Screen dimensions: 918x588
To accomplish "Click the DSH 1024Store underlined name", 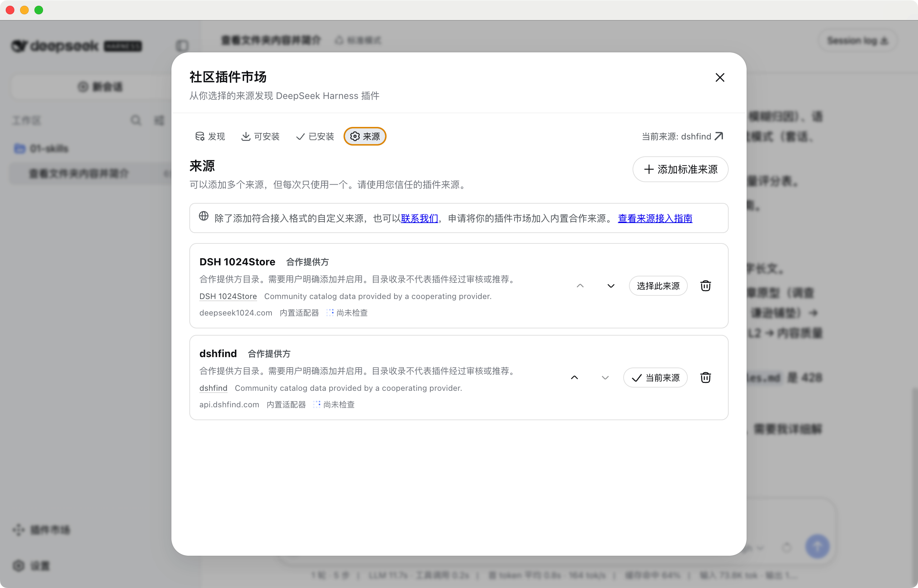I will pos(228,296).
